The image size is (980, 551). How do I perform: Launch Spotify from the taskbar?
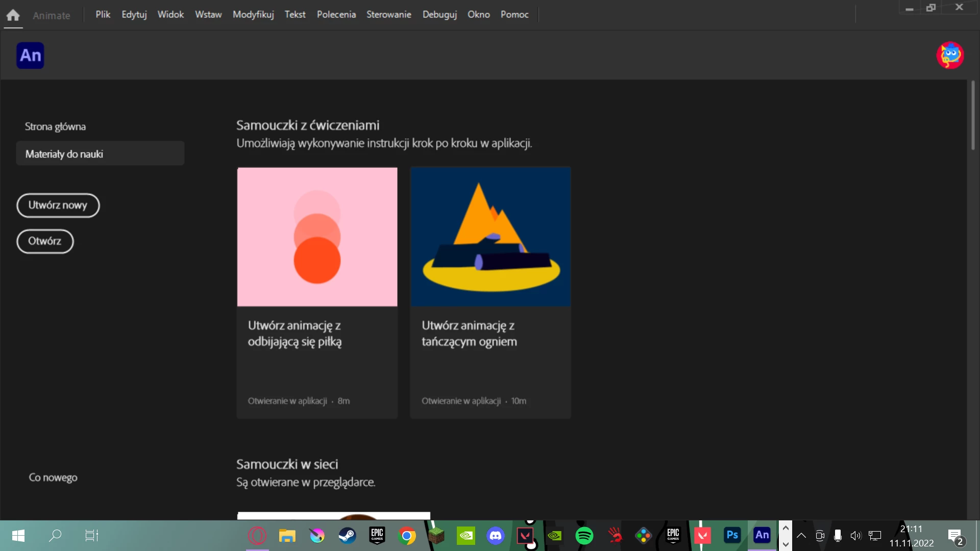(584, 536)
